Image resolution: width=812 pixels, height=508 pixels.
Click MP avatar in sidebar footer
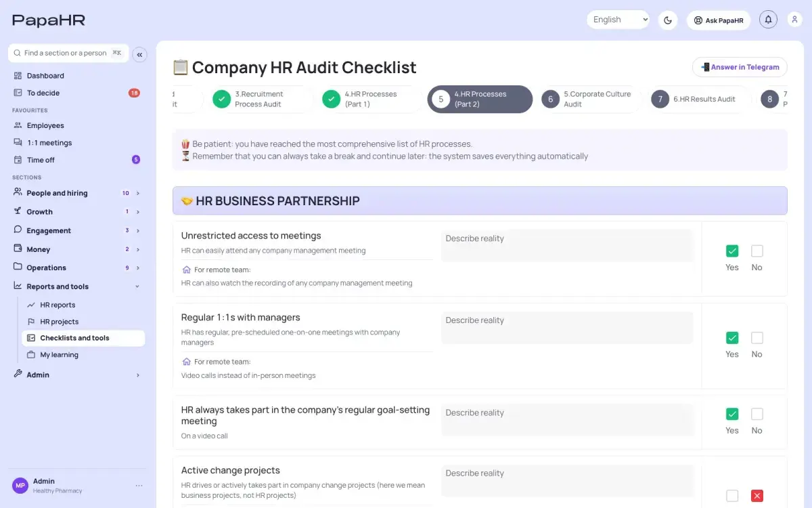click(x=20, y=486)
